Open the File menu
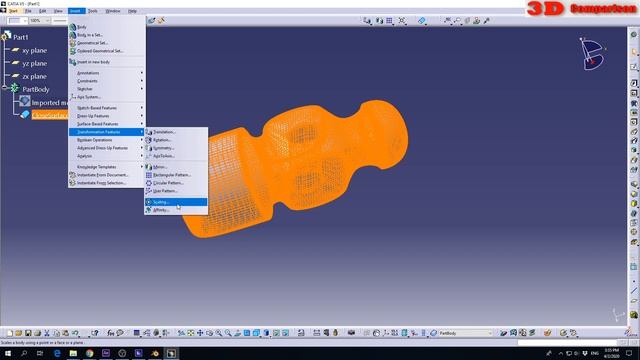This screenshot has height=360, width=640. pyautogui.click(x=28, y=11)
